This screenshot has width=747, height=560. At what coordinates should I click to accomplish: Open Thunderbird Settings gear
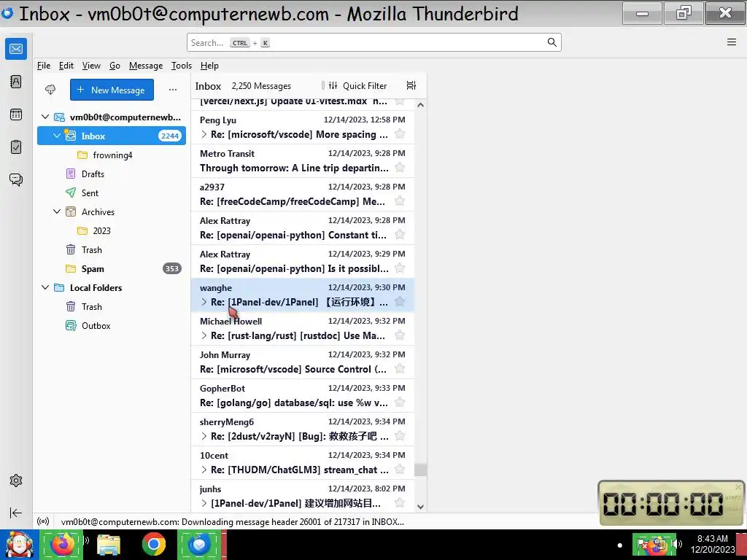(x=16, y=481)
